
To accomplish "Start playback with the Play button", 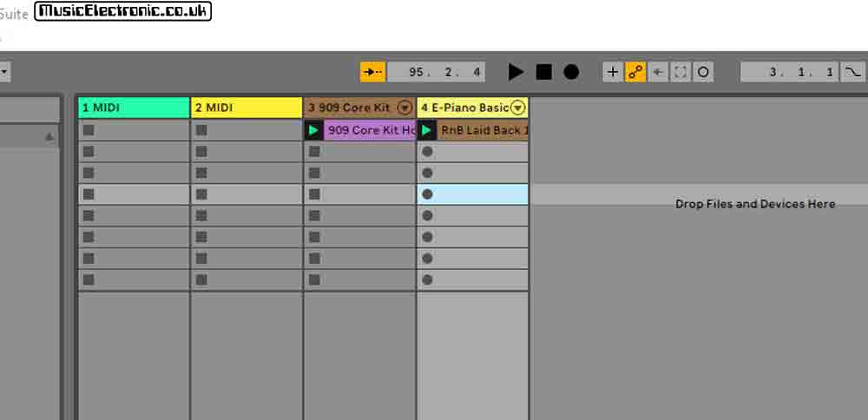I will pyautogui.click(x=516, y=72).
